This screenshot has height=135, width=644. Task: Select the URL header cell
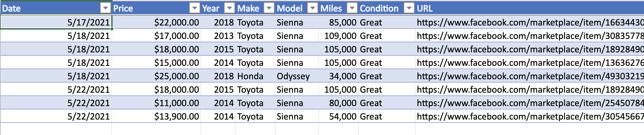[x=529, y=8]
